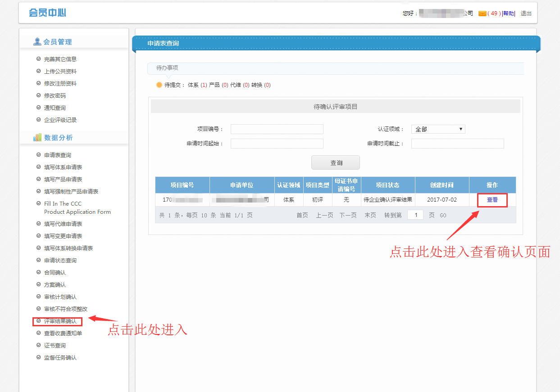The height and width of the screenshot is (392, 560).
Task: Open the 认证领域 dropdown
Action: coord(438,129)
